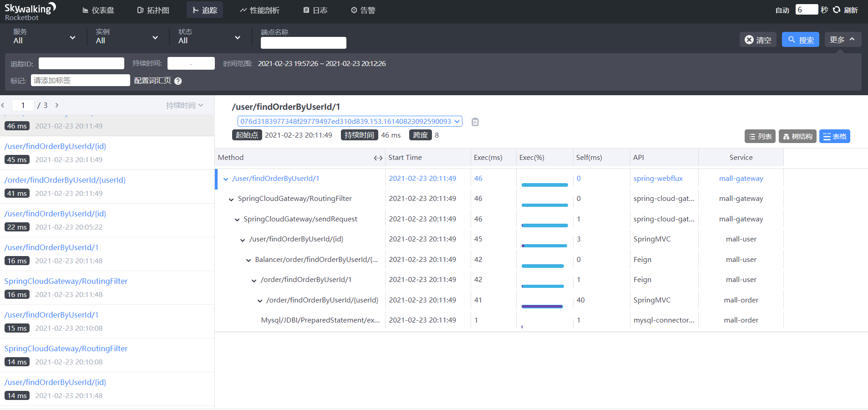Open the 状态 status dropdown
This screenshot has width=868, height=410.
pyautogui.click(x=209, y=36)
